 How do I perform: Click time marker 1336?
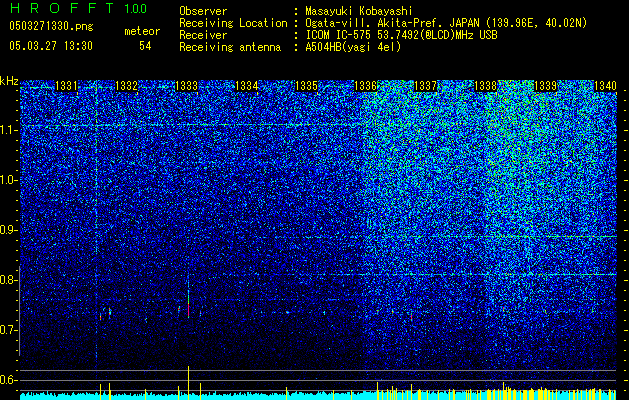(365, 86)
